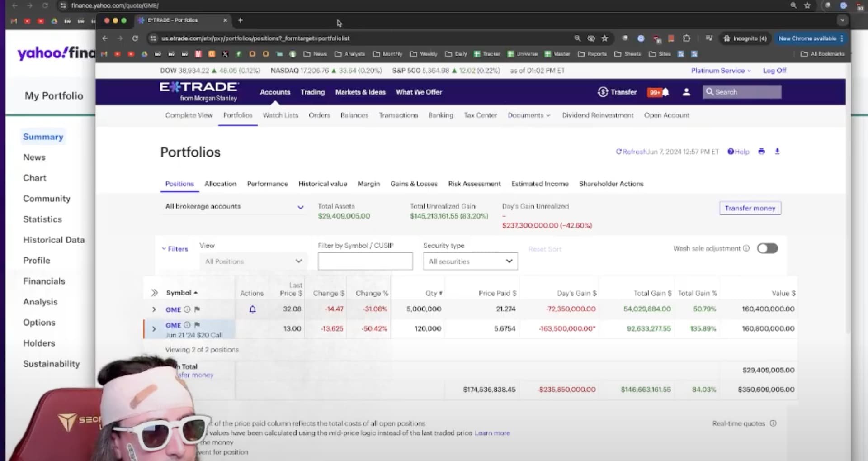Viewport: 868px width, 461px height.
Task: Click info icon on GME call option row
Action: [x=187, y=325]
